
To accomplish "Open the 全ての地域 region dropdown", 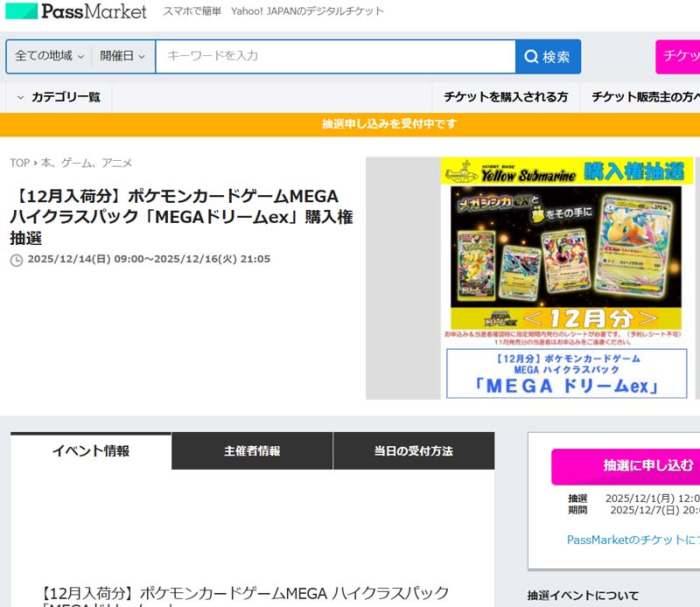I will 49,56.
